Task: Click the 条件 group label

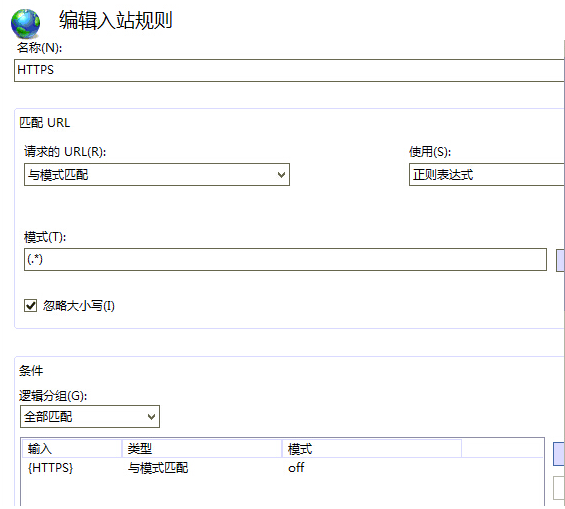Action: [31, 371]
